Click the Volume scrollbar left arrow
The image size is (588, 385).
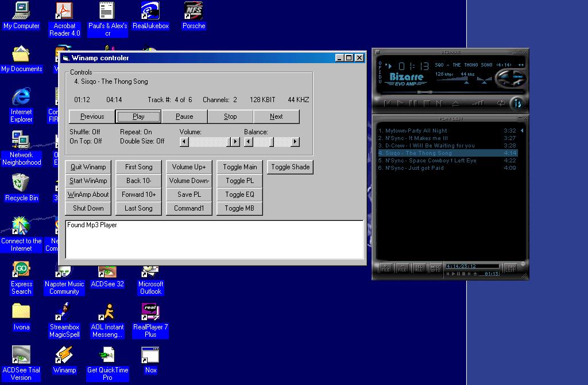(x=184, y=142)
